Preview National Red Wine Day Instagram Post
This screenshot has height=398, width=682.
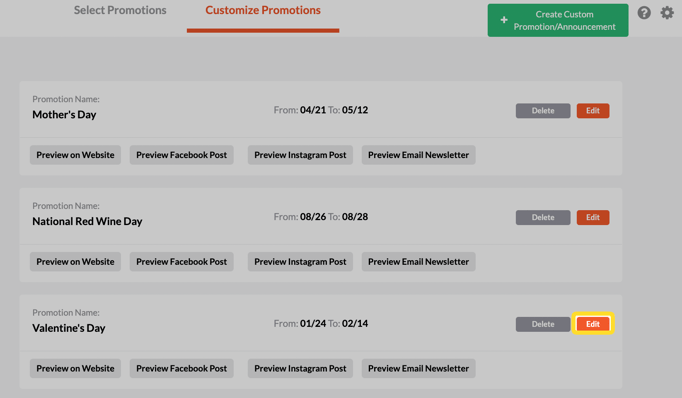[x=300, y=261]
